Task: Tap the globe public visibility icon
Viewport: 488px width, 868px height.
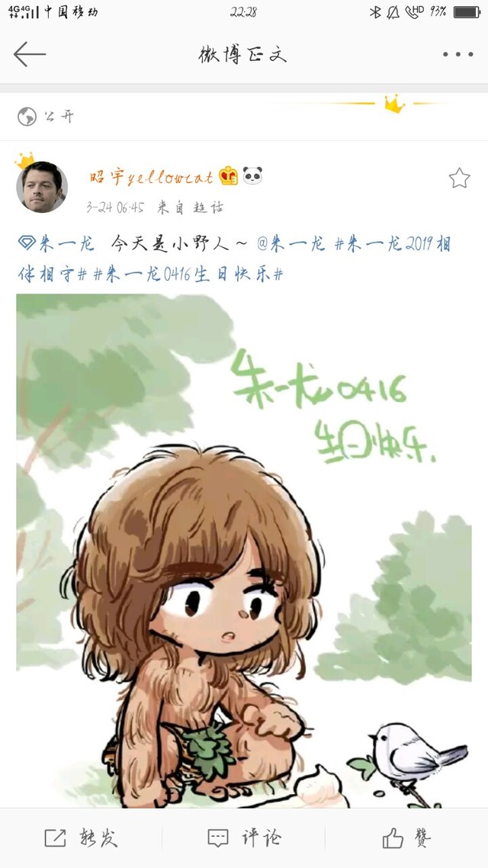Action: click(x=27, y=117)
